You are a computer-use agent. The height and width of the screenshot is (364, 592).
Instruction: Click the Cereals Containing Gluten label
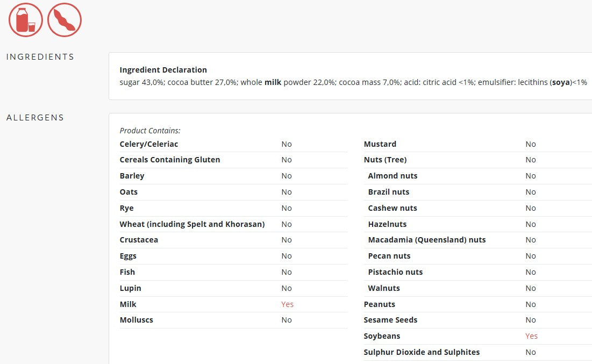pos(169,160)
